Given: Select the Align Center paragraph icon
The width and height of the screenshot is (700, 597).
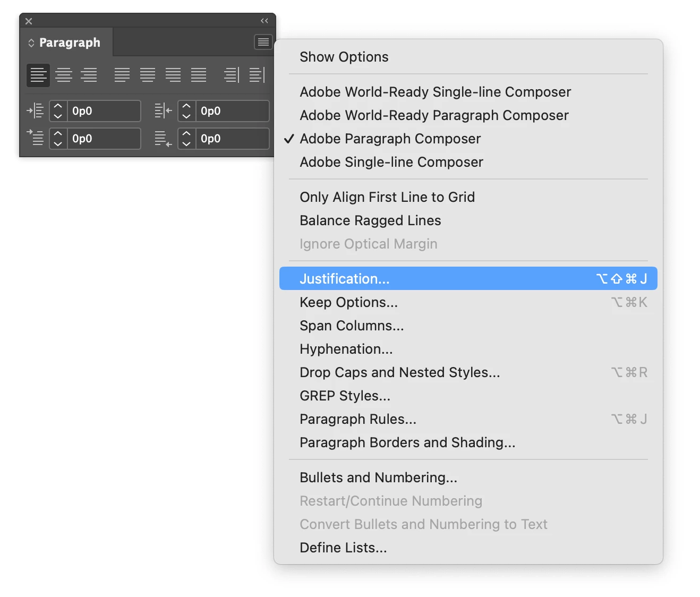Looking at the screenshot, I should [64, 75].
